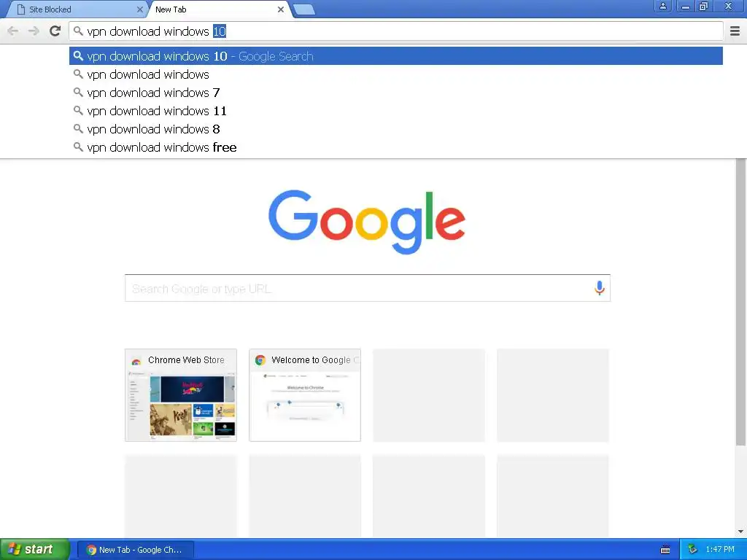Click the Site Blocked tab page icon
Image resolution: width=747 pixels, height=560 pixels.
point(21,9)
